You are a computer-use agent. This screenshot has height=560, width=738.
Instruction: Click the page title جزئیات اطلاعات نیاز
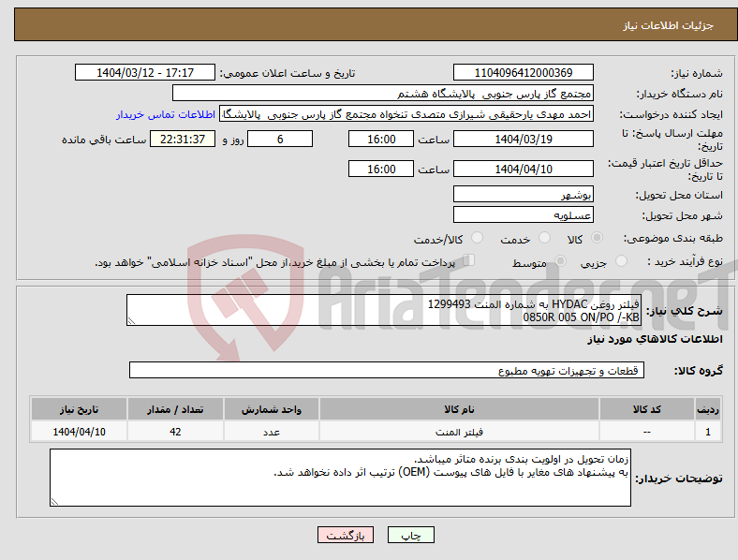pos(669,25)
